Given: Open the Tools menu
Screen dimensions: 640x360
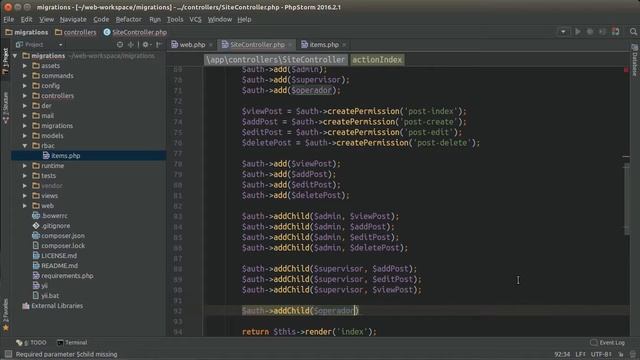Looking at the screenshot, I should point(175,19).
